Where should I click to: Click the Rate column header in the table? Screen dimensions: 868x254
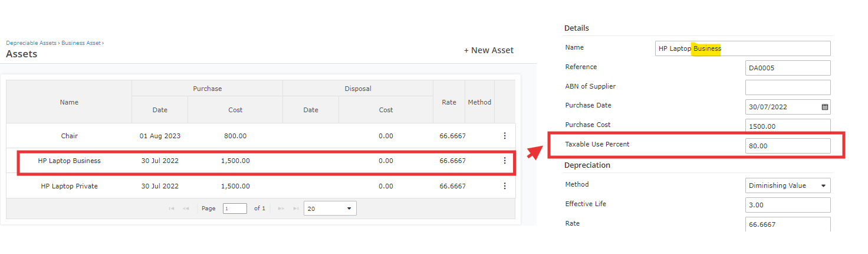pos(449,102)
